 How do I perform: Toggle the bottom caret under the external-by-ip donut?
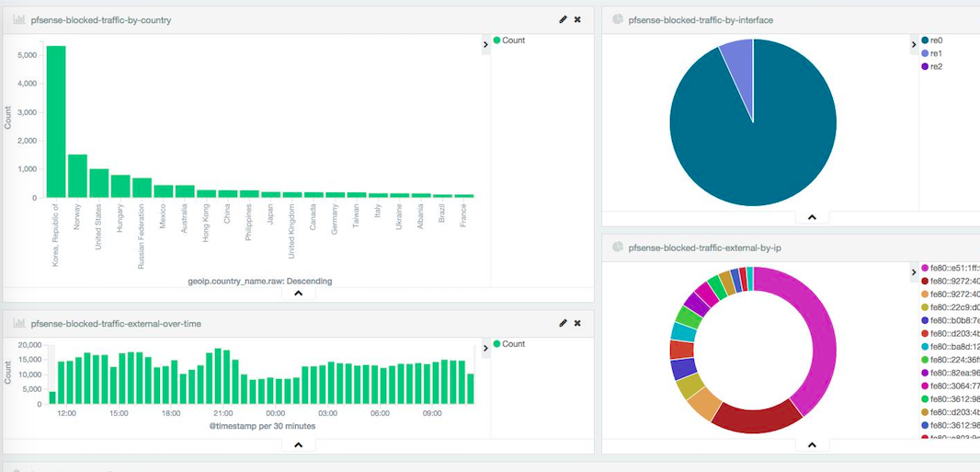(x=812, y=444)
